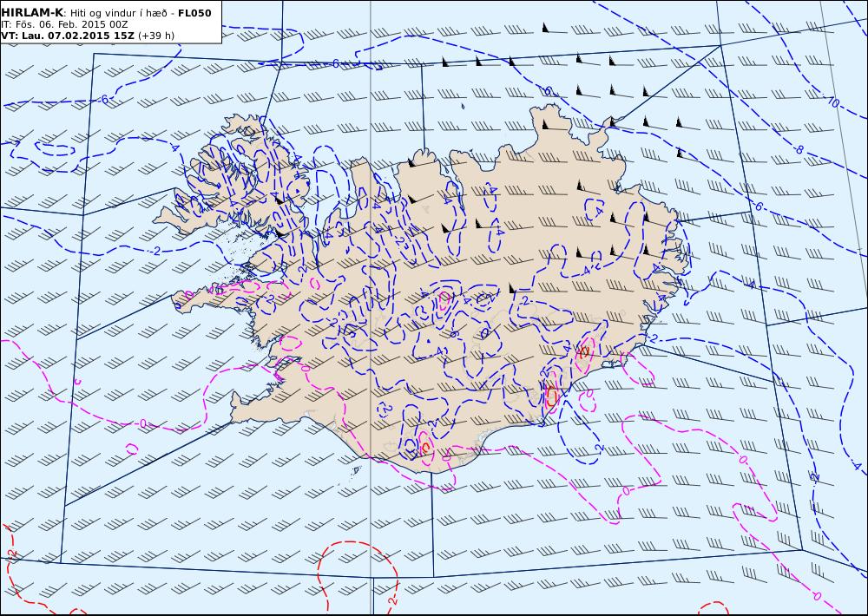
Task: Click the '-10' isotherm contour label
Action: (832, 102)
